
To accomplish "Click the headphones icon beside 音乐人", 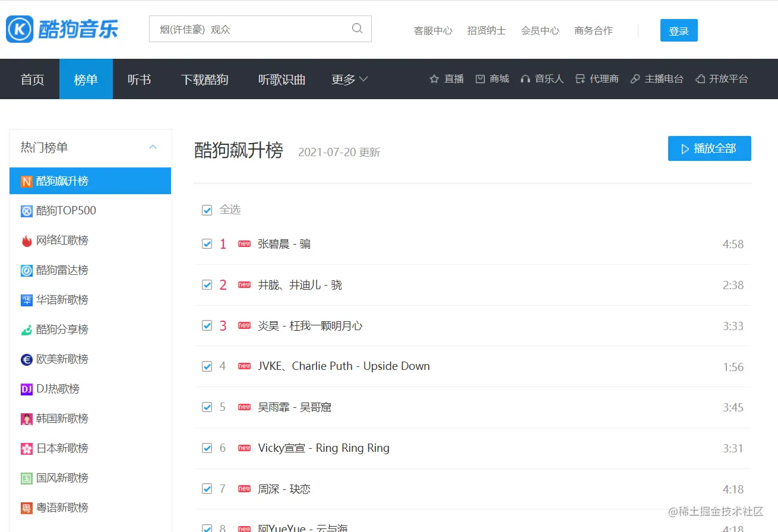I will (525, 79).
